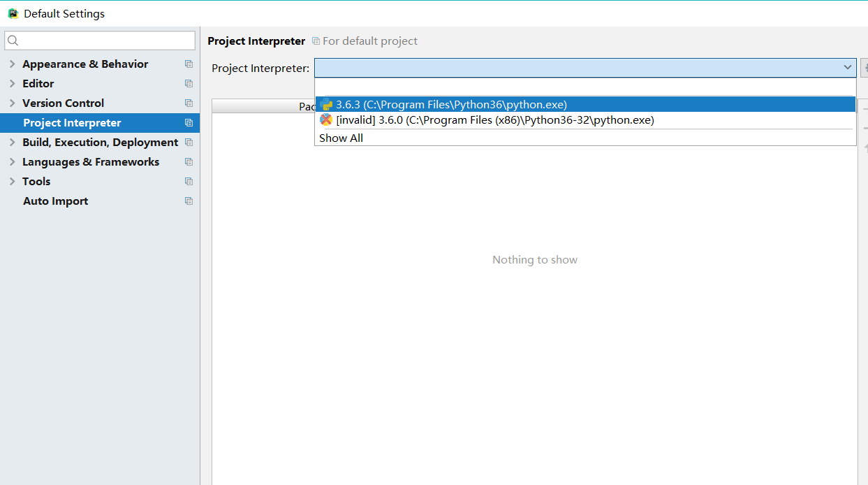
Task: Open the Tools settings category
Action: tap(36, 181)
